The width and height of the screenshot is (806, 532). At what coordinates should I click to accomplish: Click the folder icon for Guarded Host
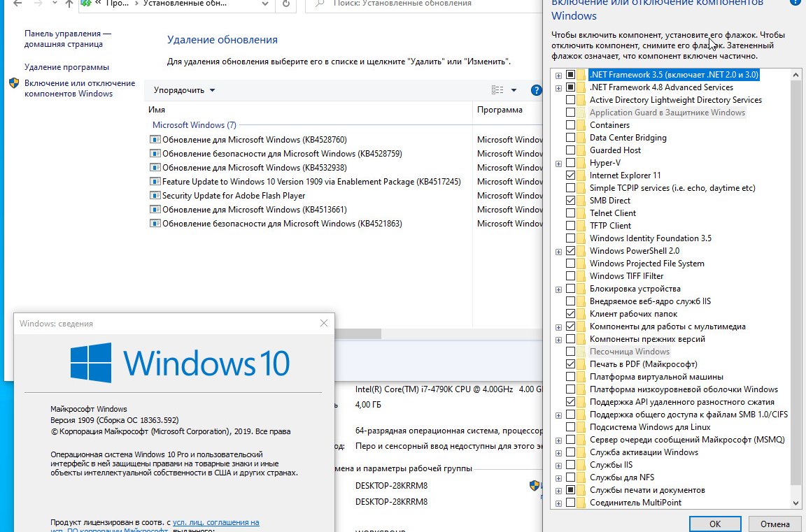(x=581, y=150)
